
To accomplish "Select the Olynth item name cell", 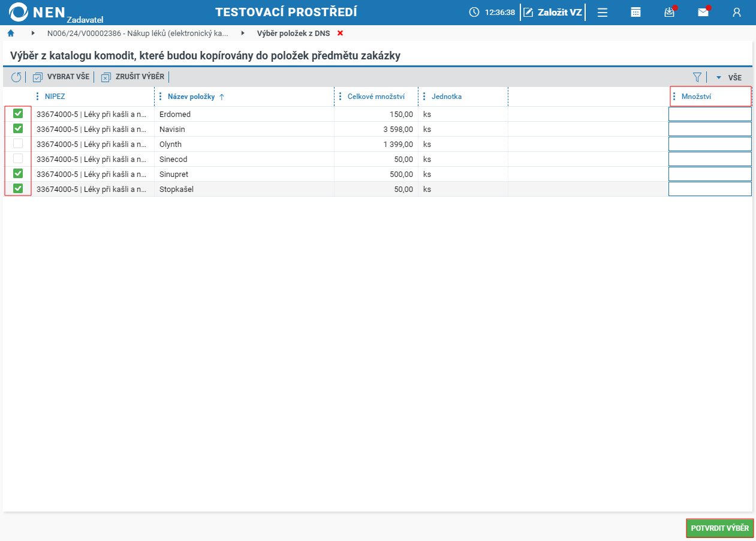I will pyautogui.click(x=244, y=144).
